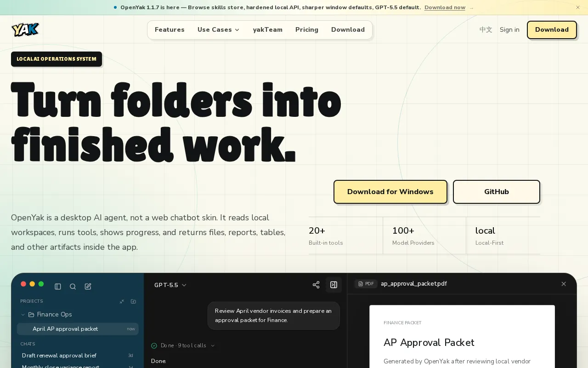
Task: Open the yakTeam nav item
Action: click(267, 29)
